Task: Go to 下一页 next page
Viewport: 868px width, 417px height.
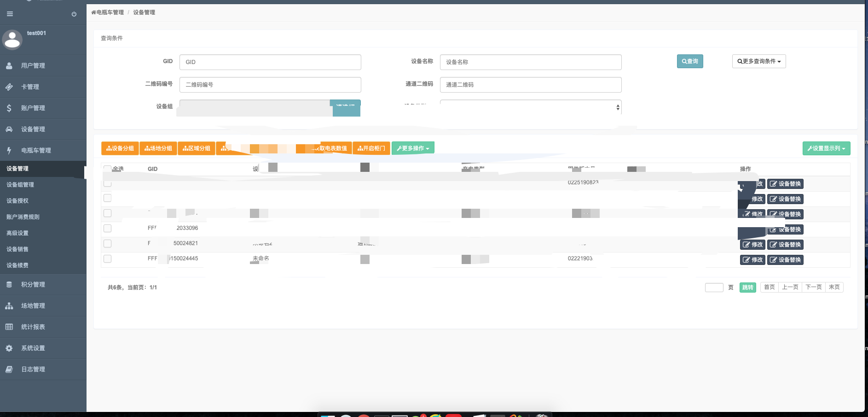Action: click(814, 287)
